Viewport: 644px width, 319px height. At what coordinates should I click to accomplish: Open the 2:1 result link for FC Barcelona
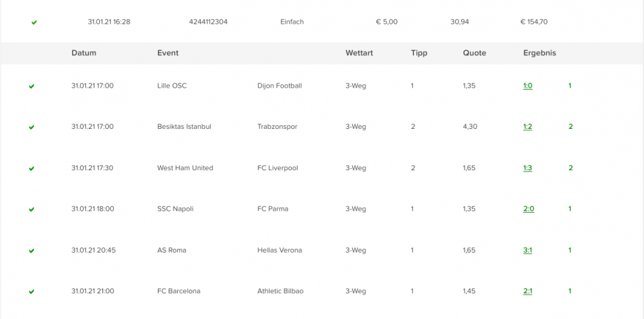(528, 291)
